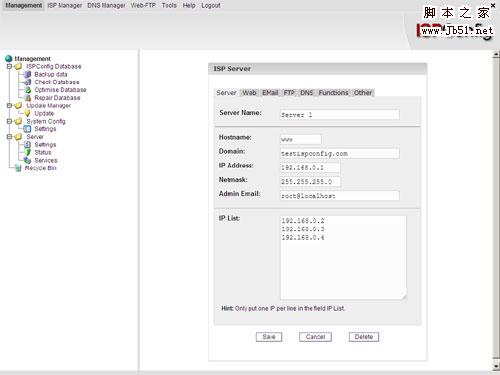Open the Web-FTP menu
The height and width of the screenshot is (375, 500).
tap(143, 5)
